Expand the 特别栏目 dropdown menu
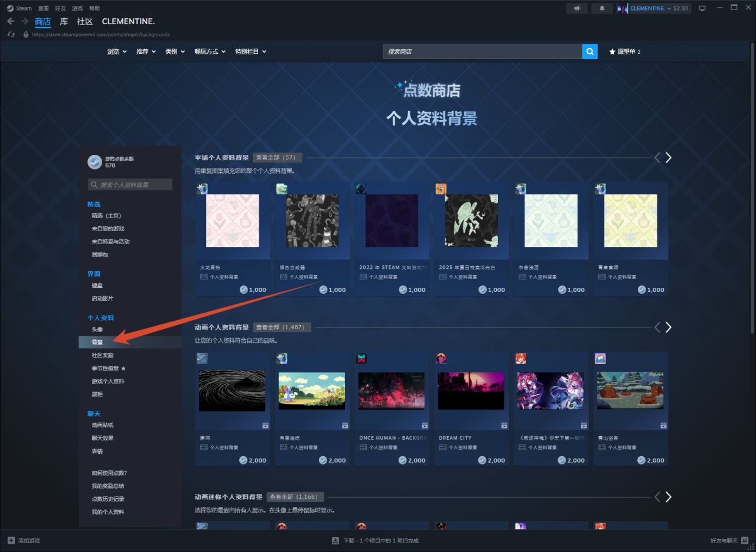 coord(250,51)
